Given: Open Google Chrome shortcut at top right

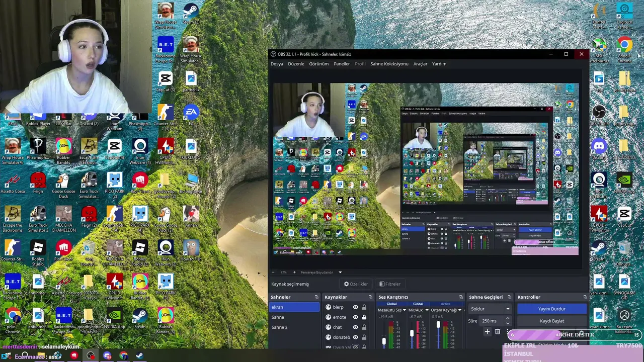Looking at the screenshot, I should pos(624,50).
